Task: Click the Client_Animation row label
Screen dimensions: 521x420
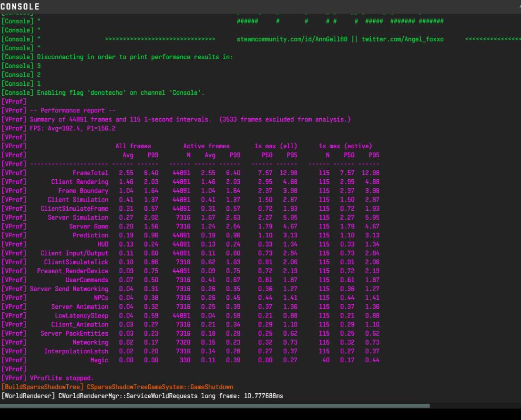Action: click(80, 325)
